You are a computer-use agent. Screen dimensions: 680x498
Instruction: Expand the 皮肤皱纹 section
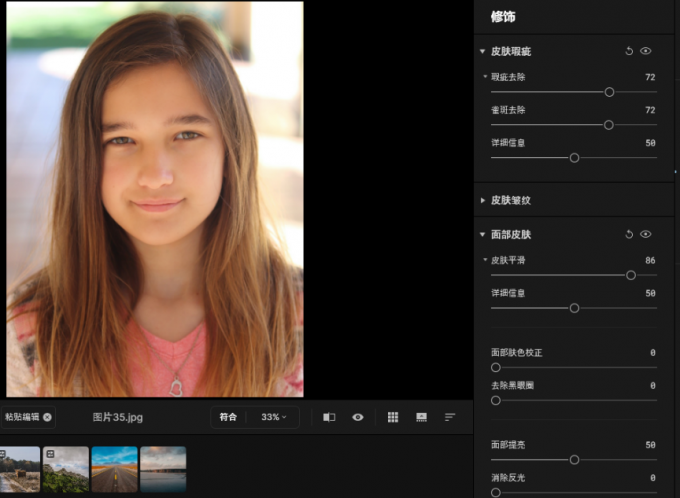(483, 200)
